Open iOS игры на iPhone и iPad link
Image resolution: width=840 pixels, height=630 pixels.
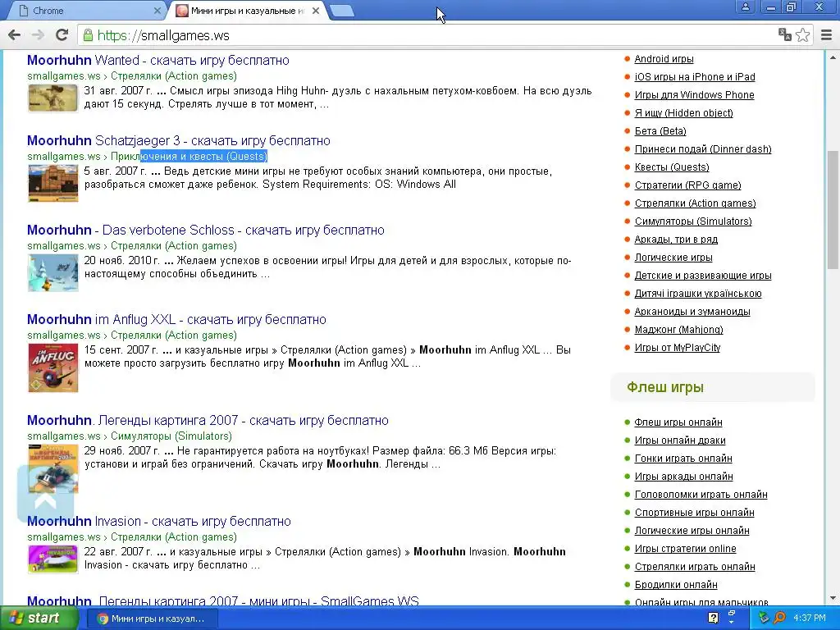pos(695,76)
